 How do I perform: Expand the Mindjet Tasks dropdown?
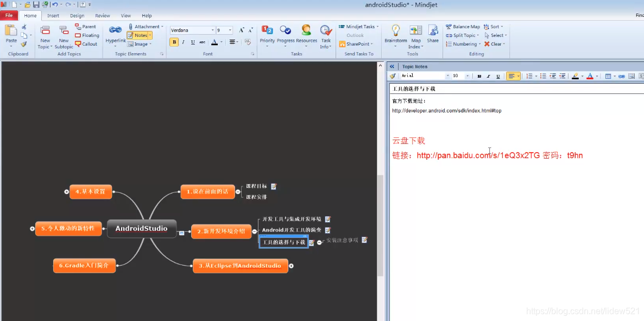click(x=377, y=27)
